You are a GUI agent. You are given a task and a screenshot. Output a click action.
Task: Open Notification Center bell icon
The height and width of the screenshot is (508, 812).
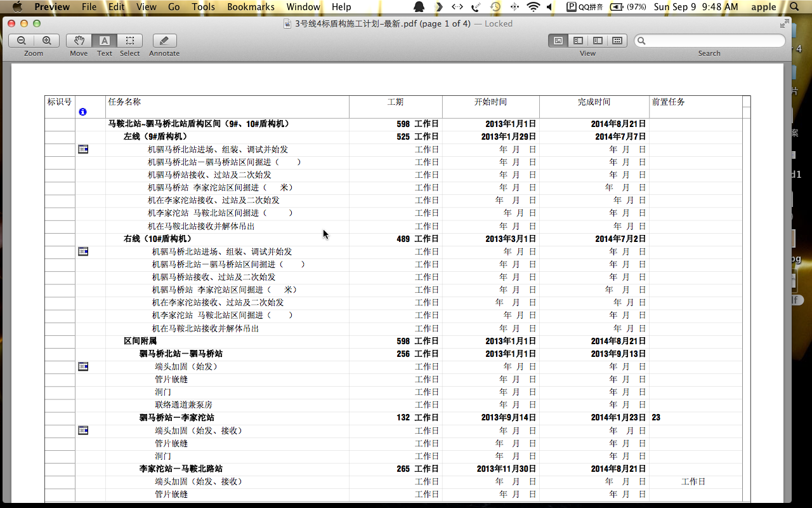pyautogui.click(x=418, y=8)
